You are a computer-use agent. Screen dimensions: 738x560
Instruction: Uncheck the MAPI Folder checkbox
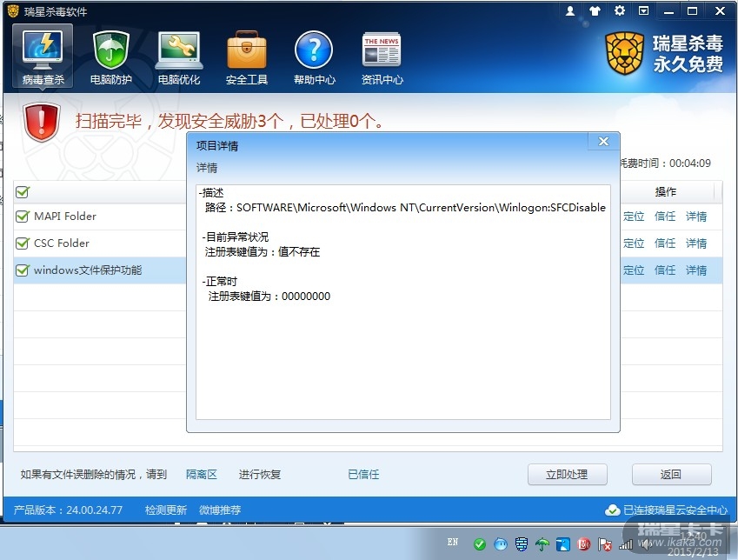(22, 217)
